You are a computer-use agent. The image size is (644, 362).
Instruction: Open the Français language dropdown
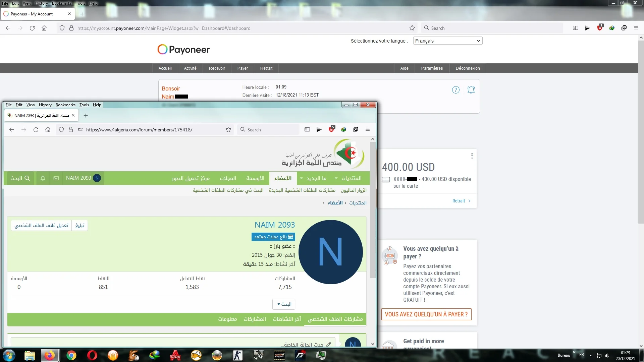click(447, 41)
